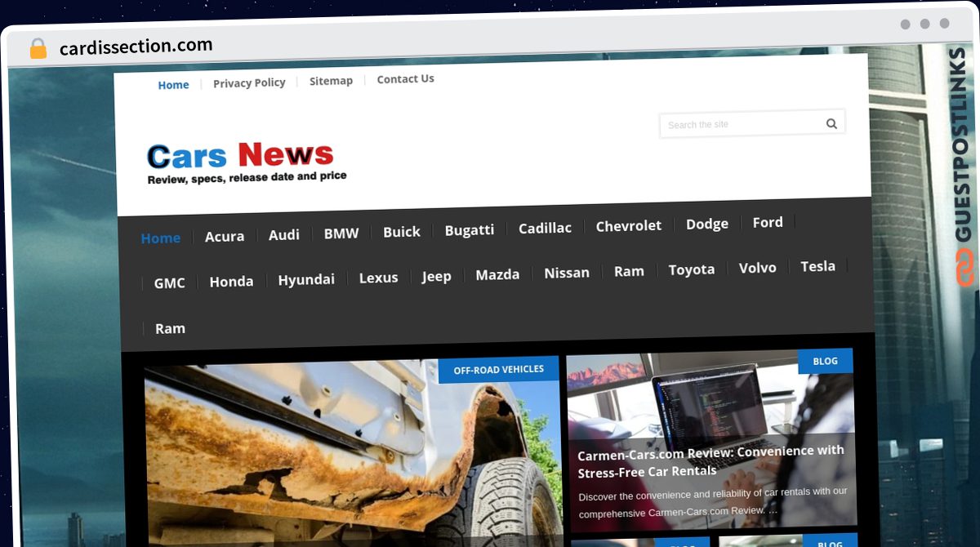Select Chevrolet in the menu
This screenshot has height=547, width=980.
(629, 226)
